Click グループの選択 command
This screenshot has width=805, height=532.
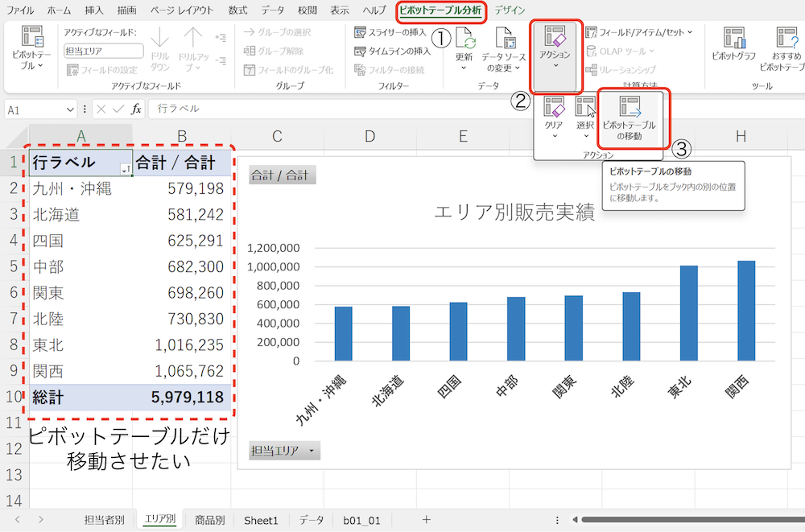coord(277,32)
